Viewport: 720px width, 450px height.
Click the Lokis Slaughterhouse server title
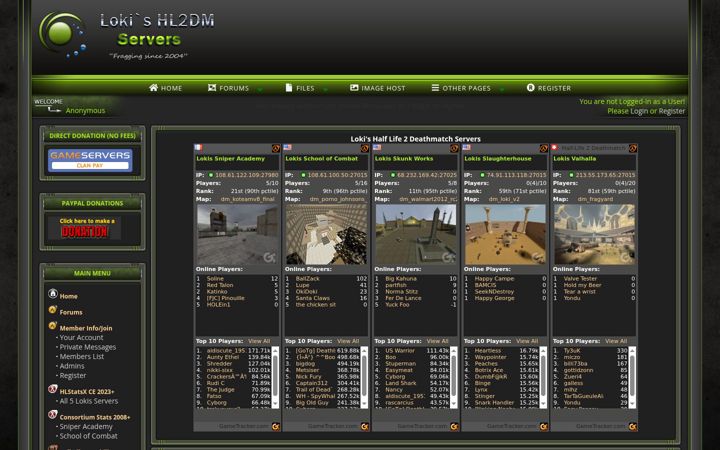pyautogui.click(x=498, y=158)
